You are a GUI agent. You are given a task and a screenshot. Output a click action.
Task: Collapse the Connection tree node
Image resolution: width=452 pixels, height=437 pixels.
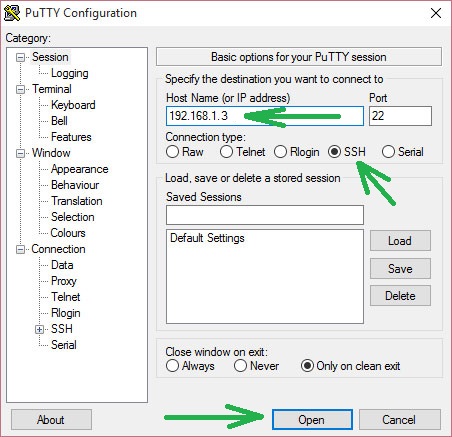pos(20,249)
